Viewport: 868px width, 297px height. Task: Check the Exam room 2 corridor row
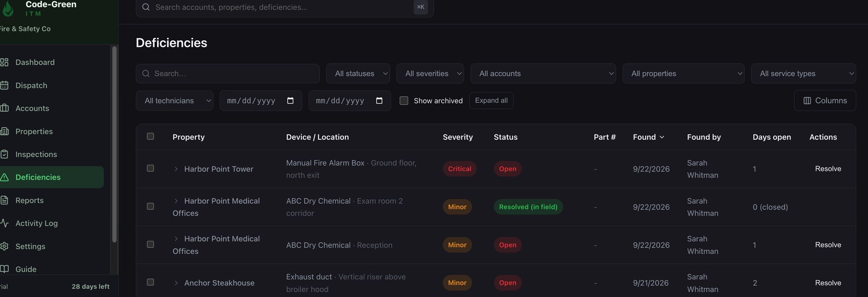[x=150, y=206]
